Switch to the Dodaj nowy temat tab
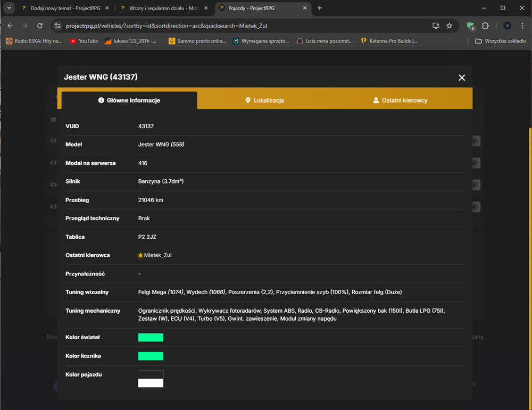This screenshot has width=532, height=410. click(x=65, y=8)
